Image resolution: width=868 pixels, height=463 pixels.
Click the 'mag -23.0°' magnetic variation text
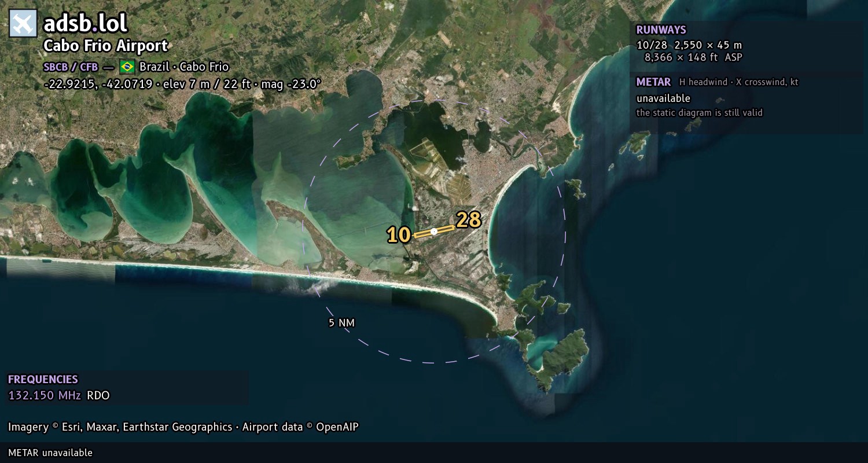(290, 84)
